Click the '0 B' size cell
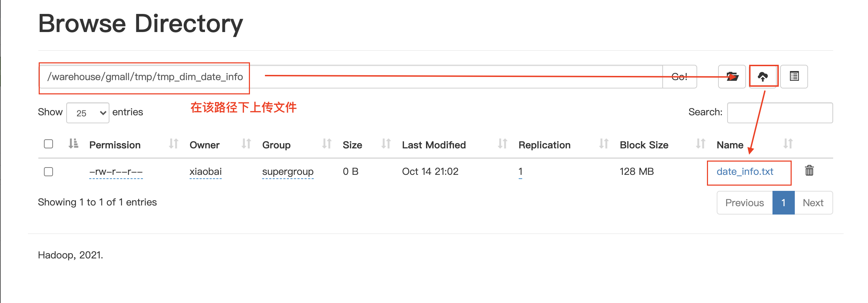 pyautogui.click(x=351, y=171)
